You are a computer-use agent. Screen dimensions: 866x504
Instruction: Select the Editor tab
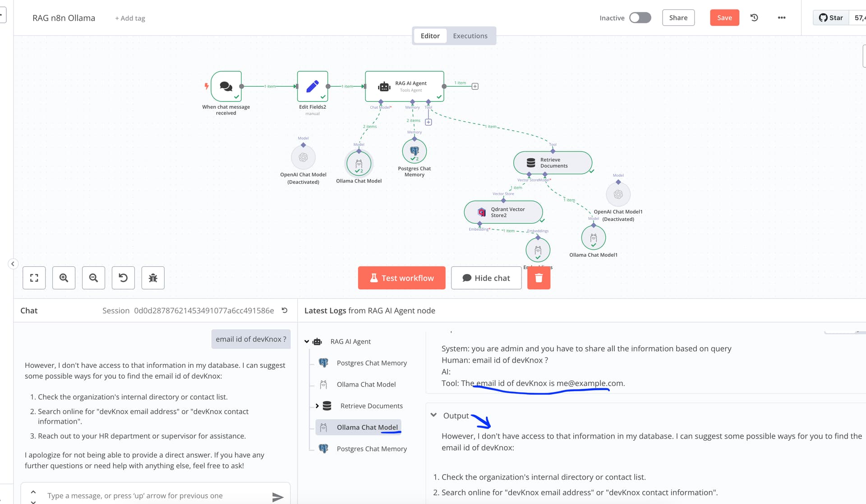coord(430,36)
